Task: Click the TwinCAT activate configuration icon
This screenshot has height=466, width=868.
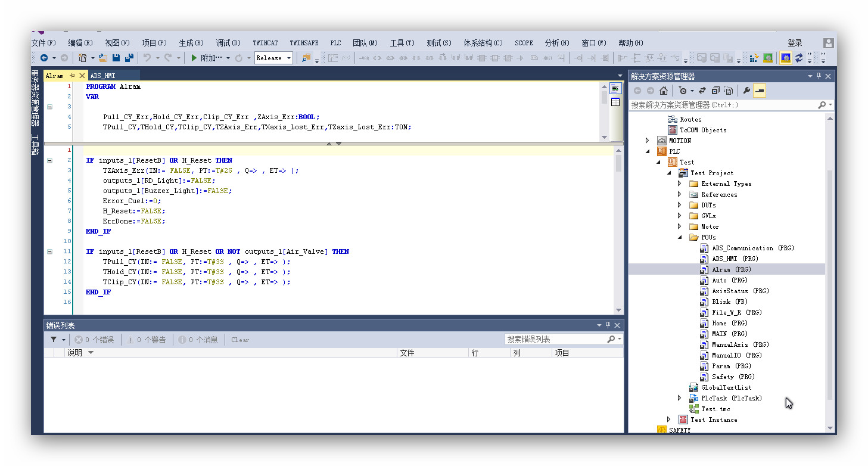Action: pyautogui.click(x=754, y=58)
